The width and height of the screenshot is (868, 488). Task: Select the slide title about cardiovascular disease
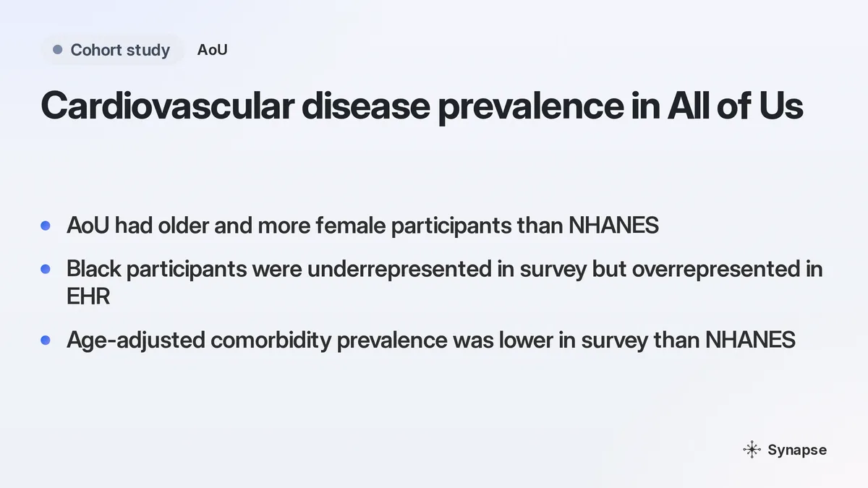[x=422, y=106]
